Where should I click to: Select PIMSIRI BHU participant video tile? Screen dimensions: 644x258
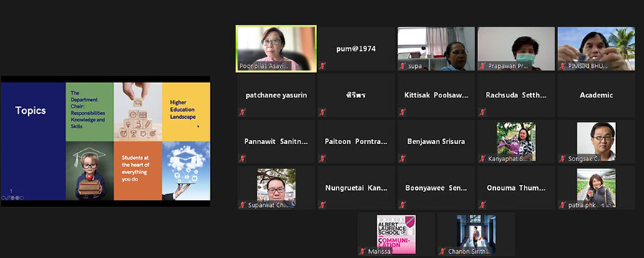[596, 49]
